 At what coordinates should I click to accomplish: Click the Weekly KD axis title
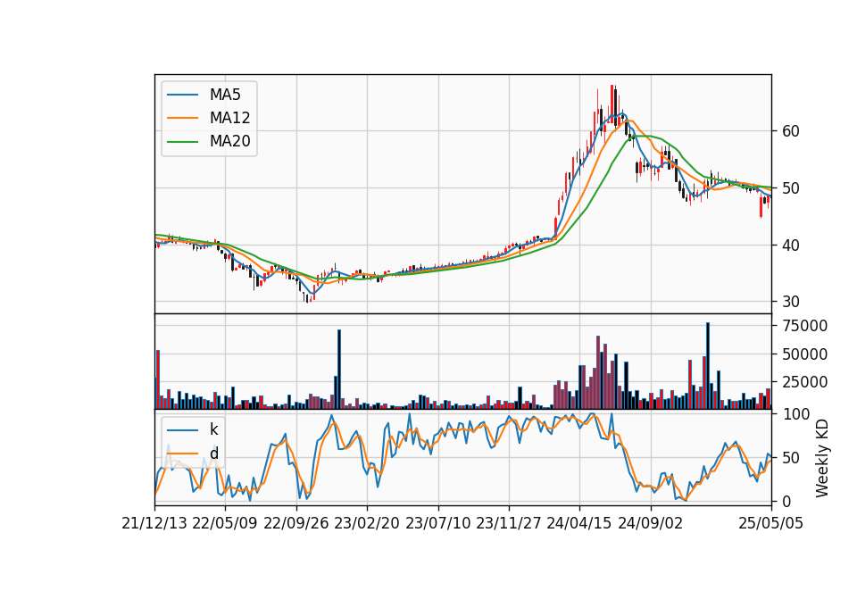(x=822, y=458)
